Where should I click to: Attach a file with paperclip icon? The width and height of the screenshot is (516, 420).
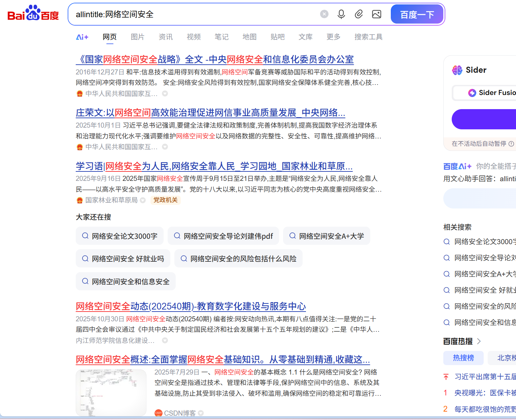(359, 14)
